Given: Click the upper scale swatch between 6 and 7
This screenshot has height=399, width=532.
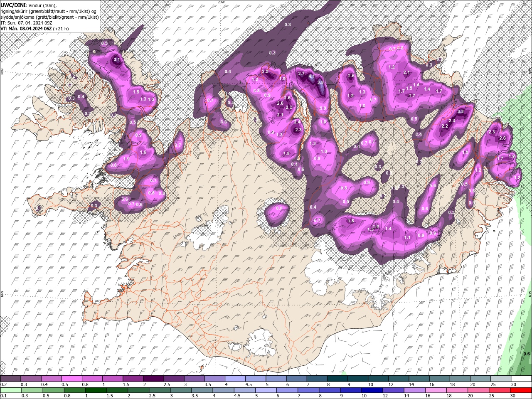Looking at the screenshot, I should [296, 378].
